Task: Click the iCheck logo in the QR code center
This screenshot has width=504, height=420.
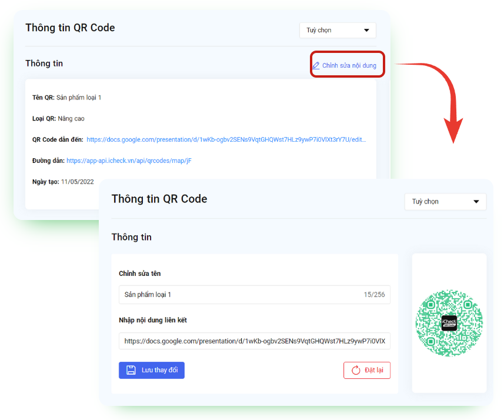Action: tap(449, 324)
